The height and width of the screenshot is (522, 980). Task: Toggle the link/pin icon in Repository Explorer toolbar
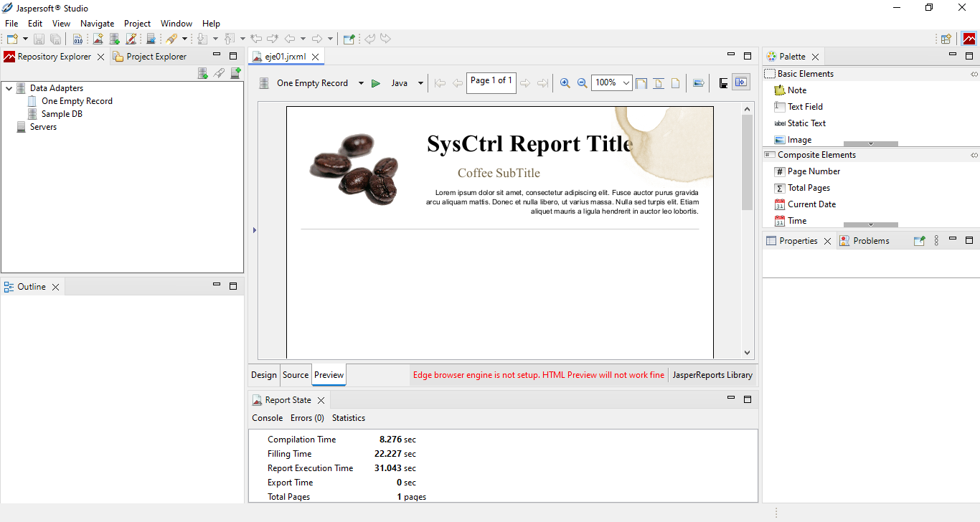coord(219,73)
